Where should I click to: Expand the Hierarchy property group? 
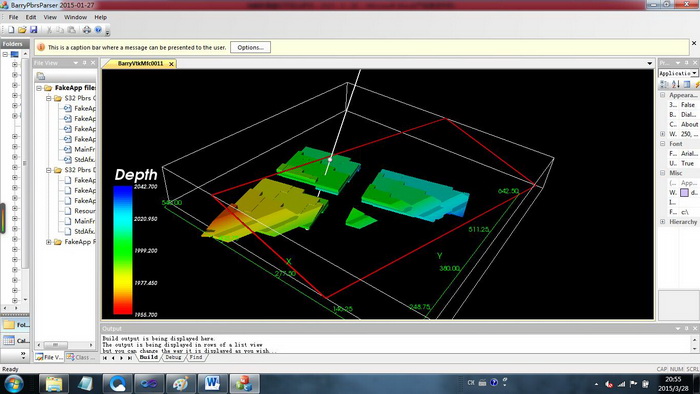tap(662, 222)
